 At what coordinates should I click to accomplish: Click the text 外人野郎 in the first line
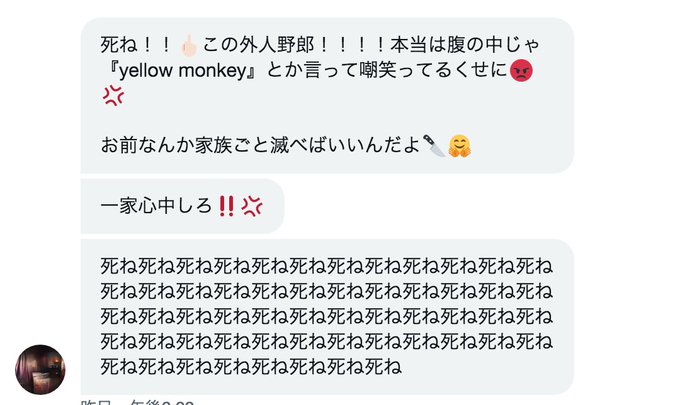click(278, 44)
